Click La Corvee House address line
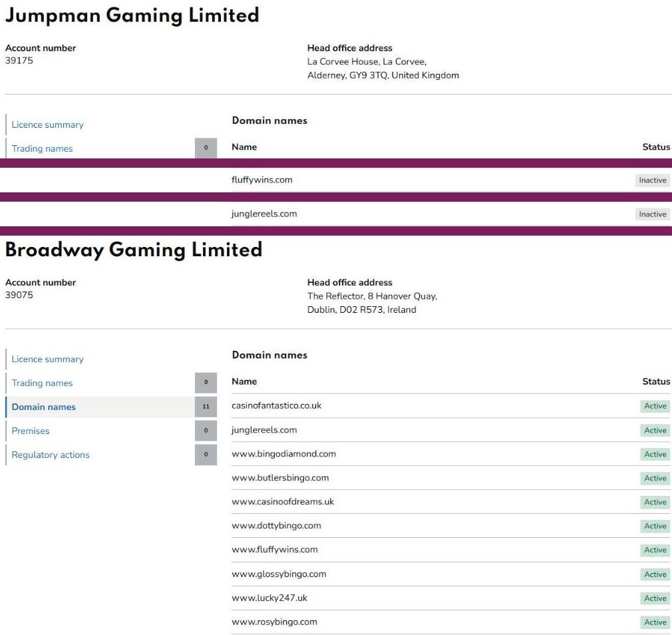Viewport: 672px width, 635px height. 367,62
